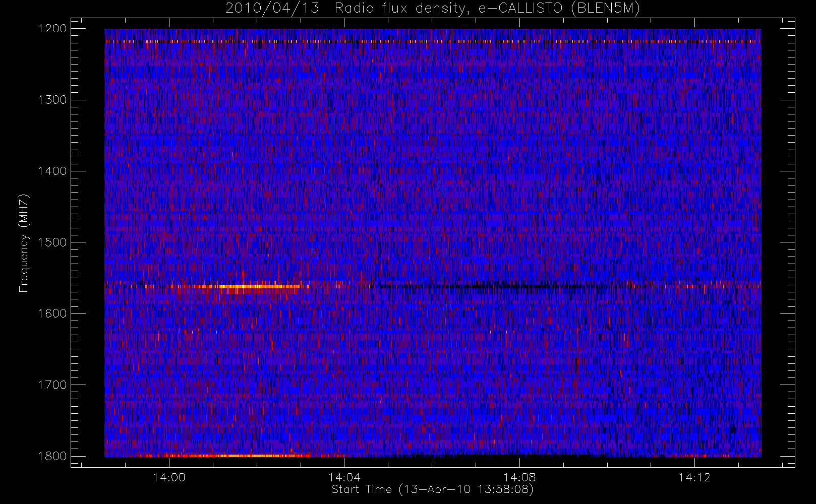The width and height of the screenshot is (816, 504).
Task: Click the '1500' frequency axis label
Action: 52,242
